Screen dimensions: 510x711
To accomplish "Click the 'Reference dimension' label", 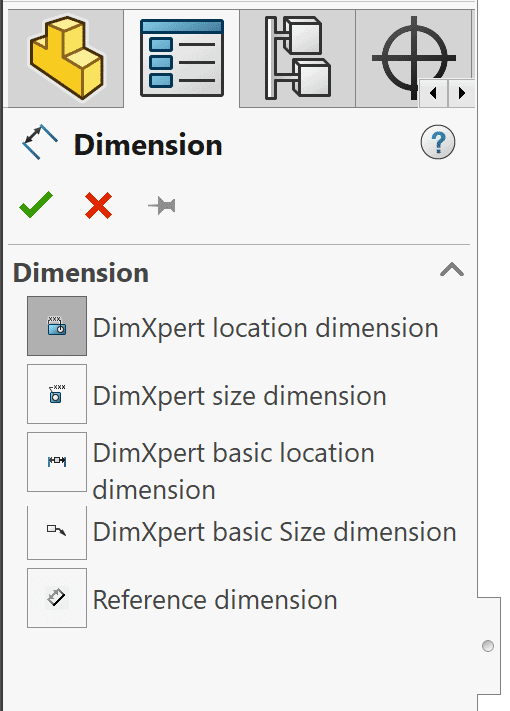I will 215,600.
